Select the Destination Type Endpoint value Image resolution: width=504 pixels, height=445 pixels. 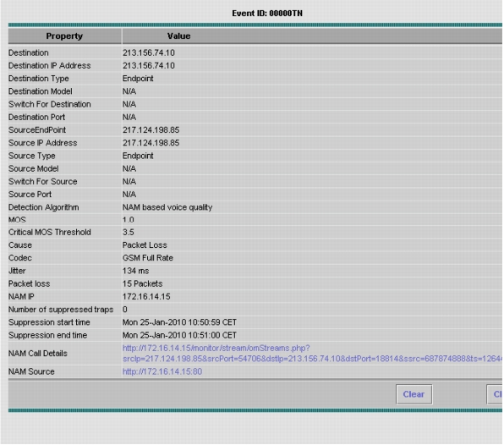[x=138, y=79]
